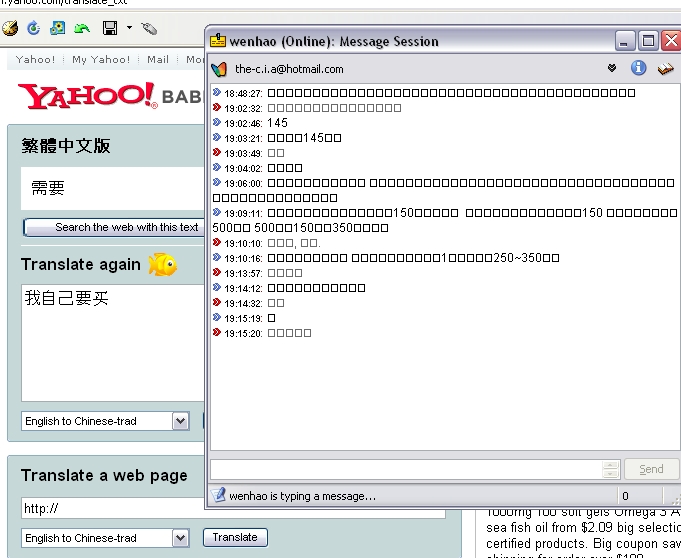This screenshot has width=681, height=558.
Task: Minimize the wenhao message session window
Action: tap(625, 41)
